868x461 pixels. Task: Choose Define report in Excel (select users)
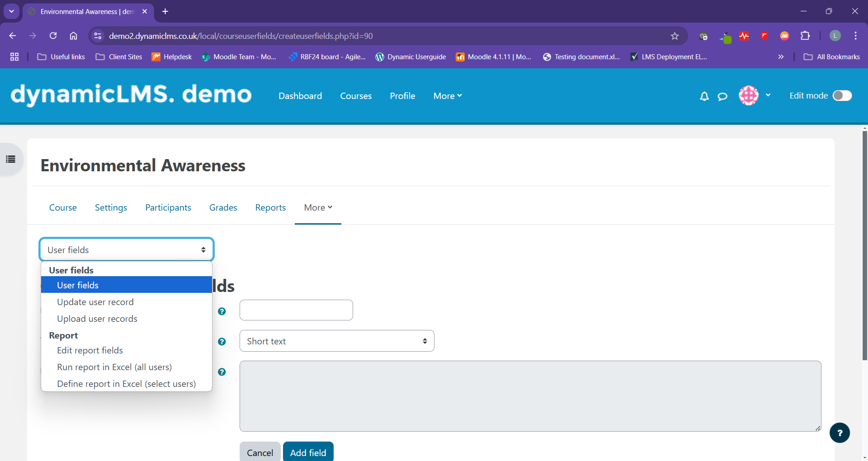point(127,384)
